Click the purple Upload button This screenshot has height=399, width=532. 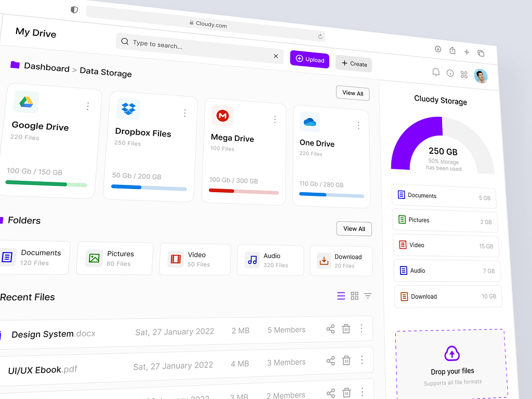310,59
